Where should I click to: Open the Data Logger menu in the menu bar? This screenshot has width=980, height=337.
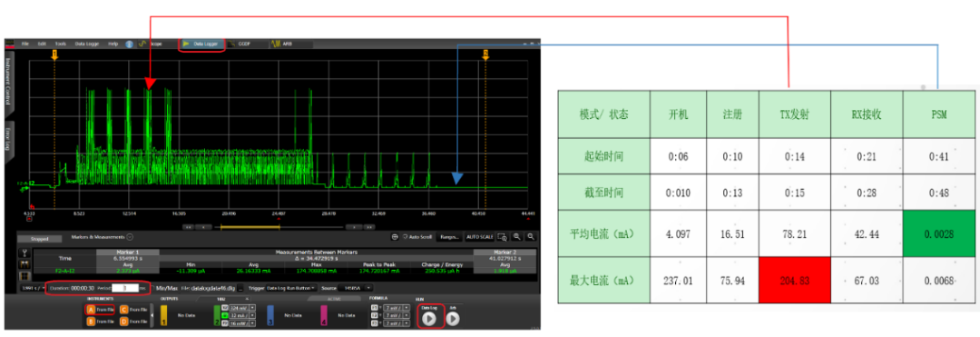pyautogui.click(x=87, y=44)
